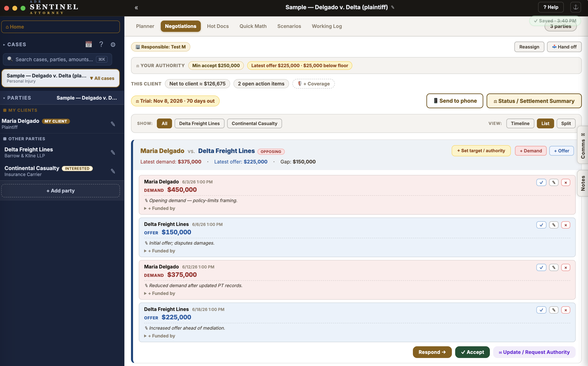Go to Home in sidebar
Image resolution: width=588 pixels, height=366 pixels.
pyautogui.click(x=61, y=27)
